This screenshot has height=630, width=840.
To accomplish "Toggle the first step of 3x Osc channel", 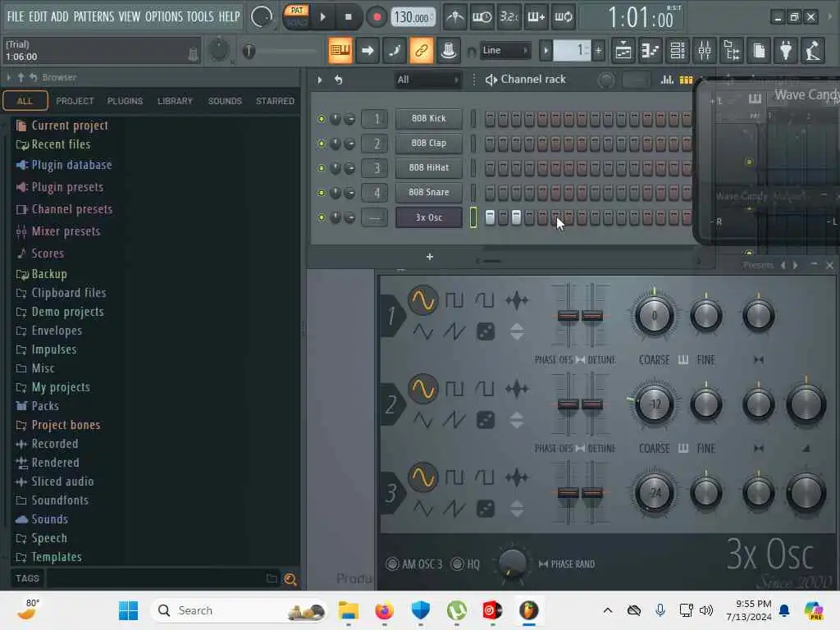I will [x=490, y=217].
